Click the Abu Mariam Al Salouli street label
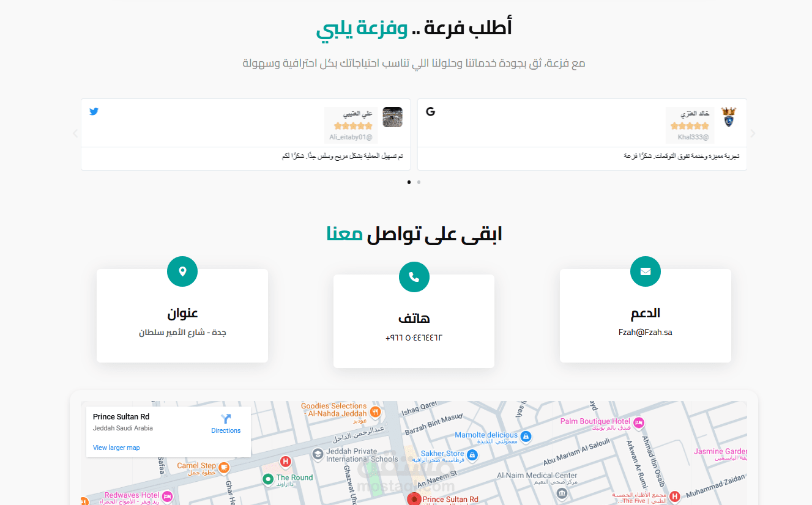 click(576, 454)
